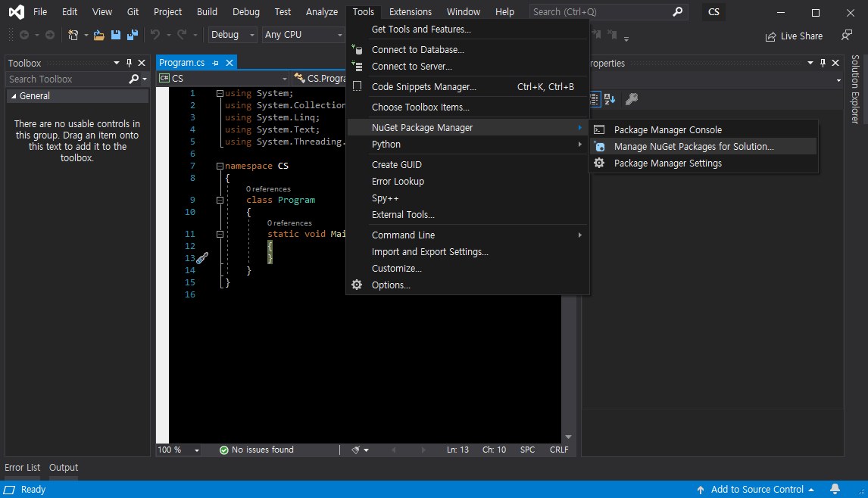Click the Ln: 13 position indicator
868x498 pixels.
(457, 450)
